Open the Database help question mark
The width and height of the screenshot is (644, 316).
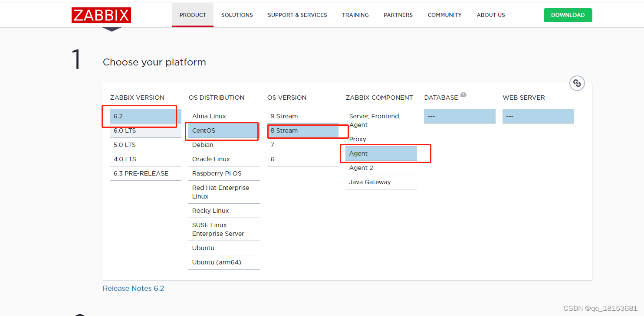(463, 95)
